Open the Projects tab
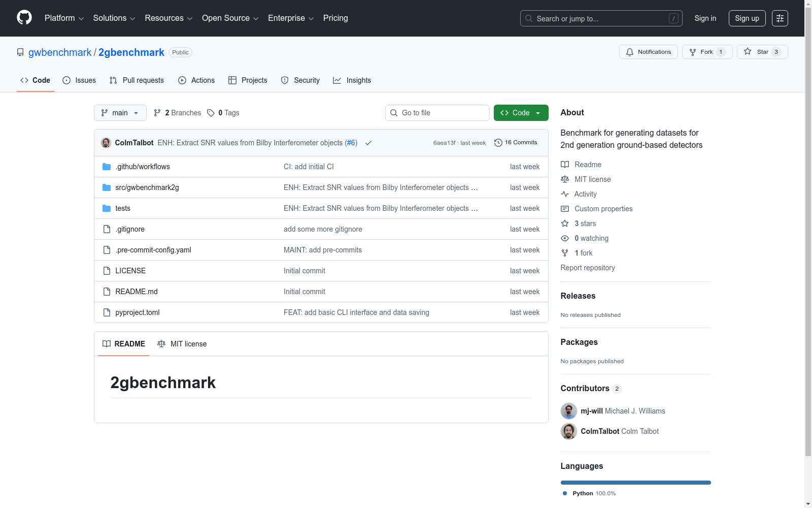 coord(248,80)
